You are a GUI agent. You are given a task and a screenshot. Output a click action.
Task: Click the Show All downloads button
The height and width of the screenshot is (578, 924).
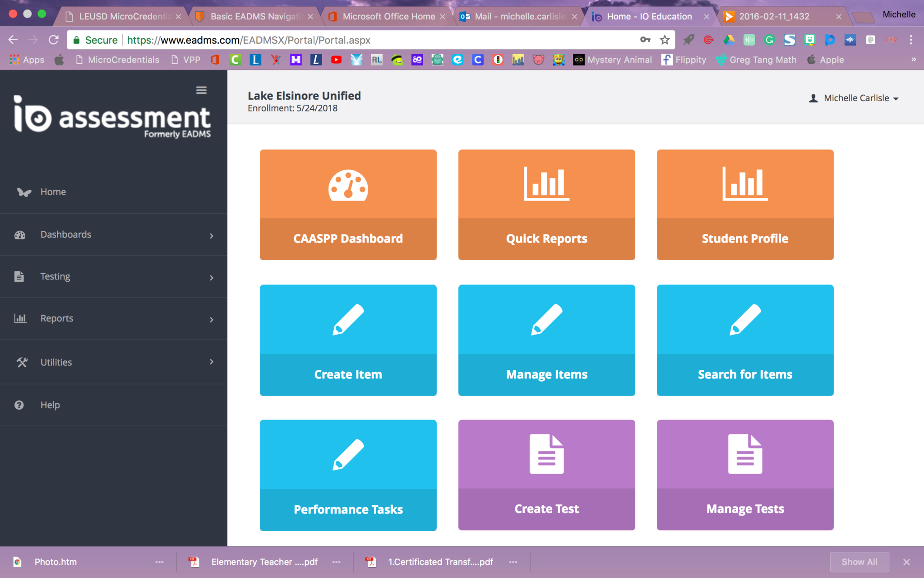click(859, 562)
